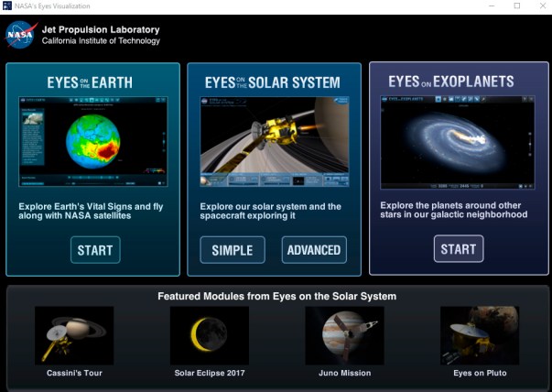Open the Exoplanets galaxy preview image

(458, 142)
